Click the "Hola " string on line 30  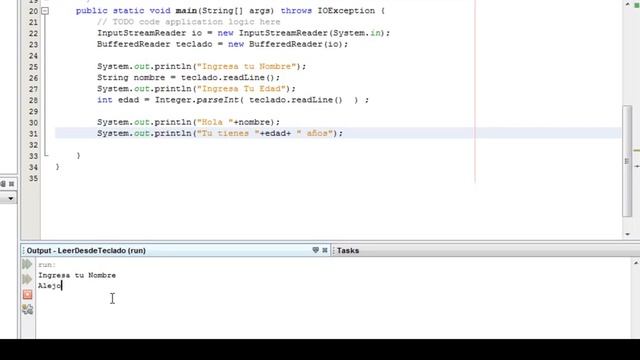click(215, 122)
